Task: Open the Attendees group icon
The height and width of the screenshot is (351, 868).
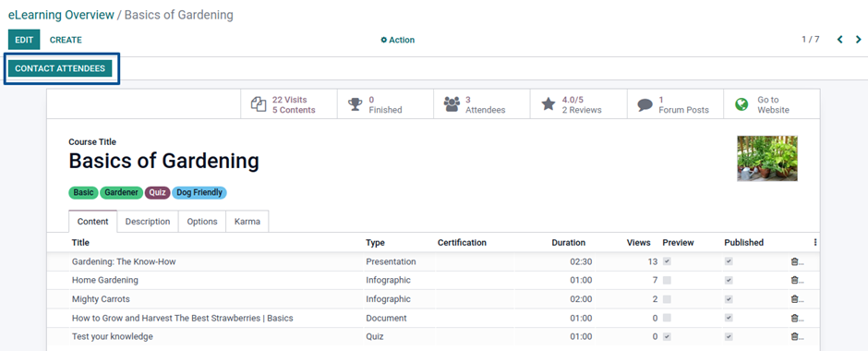Action: tap(452, 104)
